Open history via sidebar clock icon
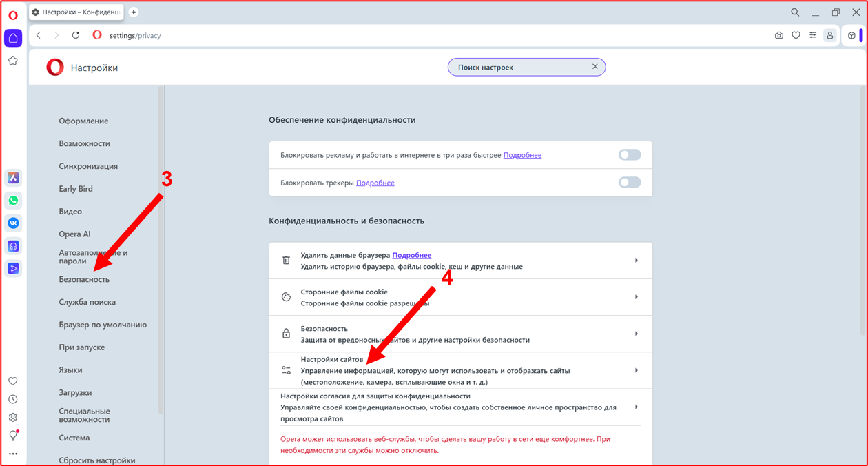Screen dimensions: 868x466 tap(13, 399)
